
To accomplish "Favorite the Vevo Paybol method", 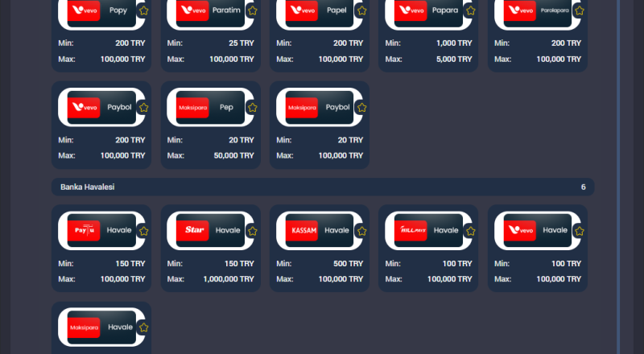I will (x=143, y=108).
